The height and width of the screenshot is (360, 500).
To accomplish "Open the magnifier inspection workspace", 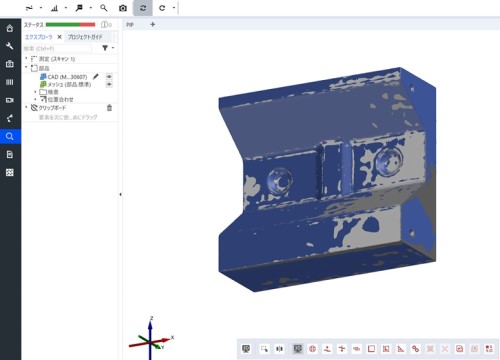I will point(10,136).
